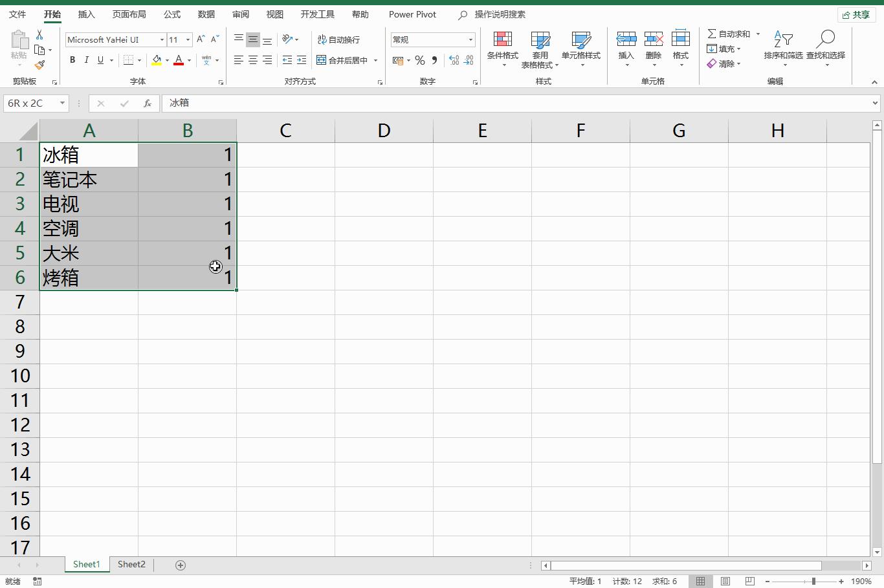Click the percent style icon
Image resolution: width=884 pixels, height=588 pixels.
tap(420, 60)
